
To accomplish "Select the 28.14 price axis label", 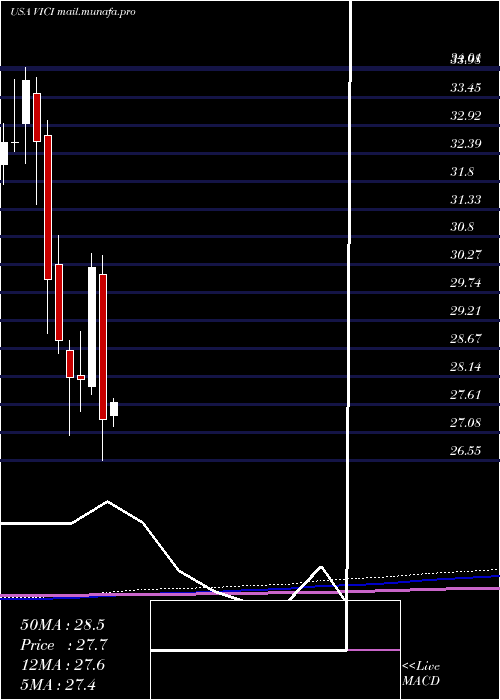I will 465,367.
